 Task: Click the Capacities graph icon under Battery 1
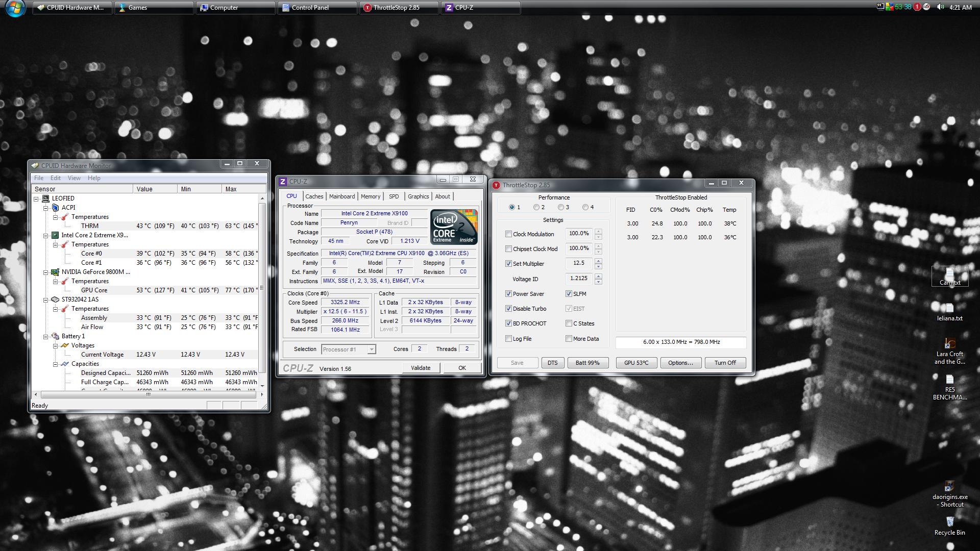tap(65, 364)
